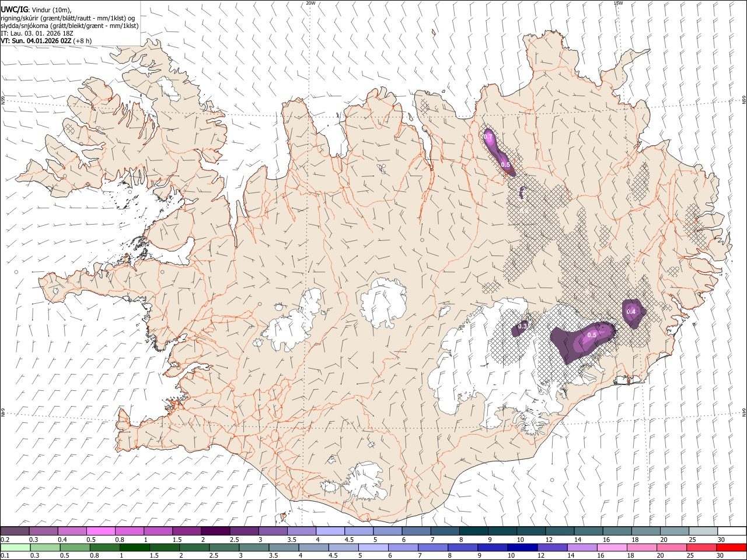
Task: Select grey-green 3 swatch in lower legend
Action: coord(254,547)
